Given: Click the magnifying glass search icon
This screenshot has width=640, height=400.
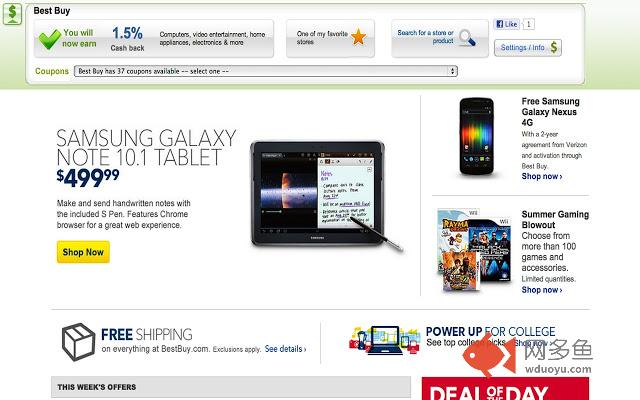Looking at the screenshot, I should tap(467, 38).
